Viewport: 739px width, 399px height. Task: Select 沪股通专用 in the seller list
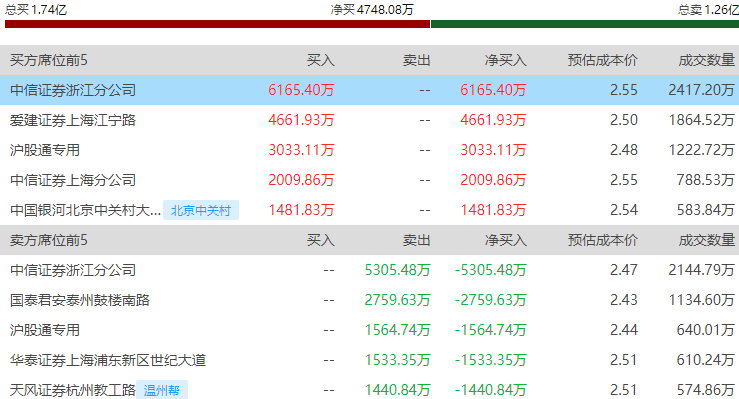(x=45, y=330)
